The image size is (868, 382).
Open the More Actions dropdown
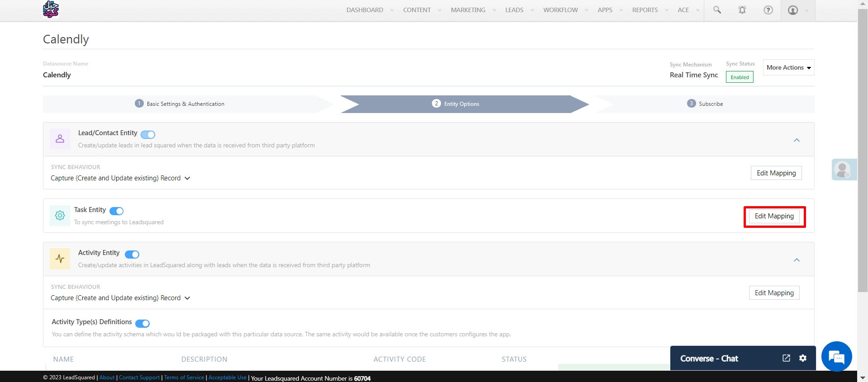pyautogui.click(x=788, y=67)
